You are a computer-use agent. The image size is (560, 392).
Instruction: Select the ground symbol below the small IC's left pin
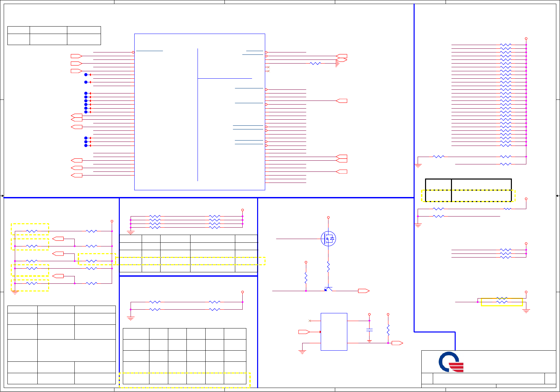302,352
